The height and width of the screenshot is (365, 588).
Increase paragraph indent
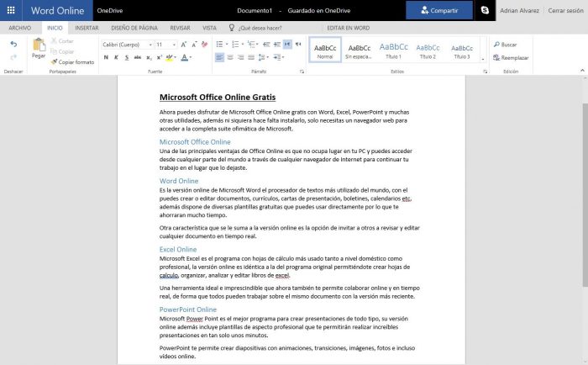276,45
